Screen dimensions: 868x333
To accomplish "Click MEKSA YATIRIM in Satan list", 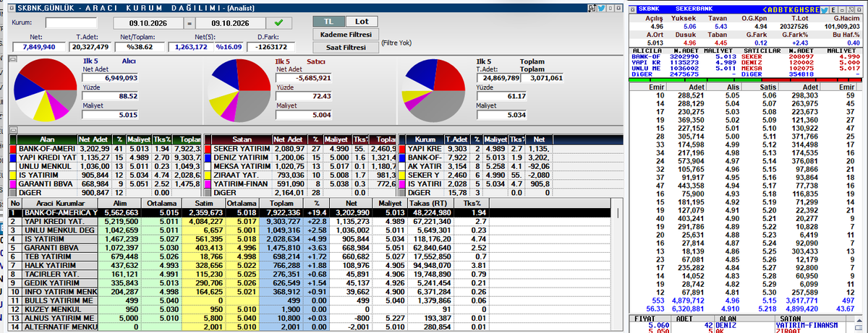I will pos(243,167).
